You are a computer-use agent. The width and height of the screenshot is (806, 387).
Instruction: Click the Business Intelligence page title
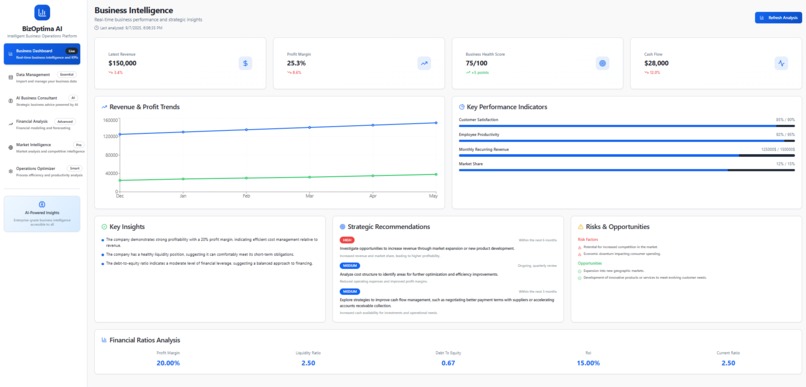[x=134, y=10]
